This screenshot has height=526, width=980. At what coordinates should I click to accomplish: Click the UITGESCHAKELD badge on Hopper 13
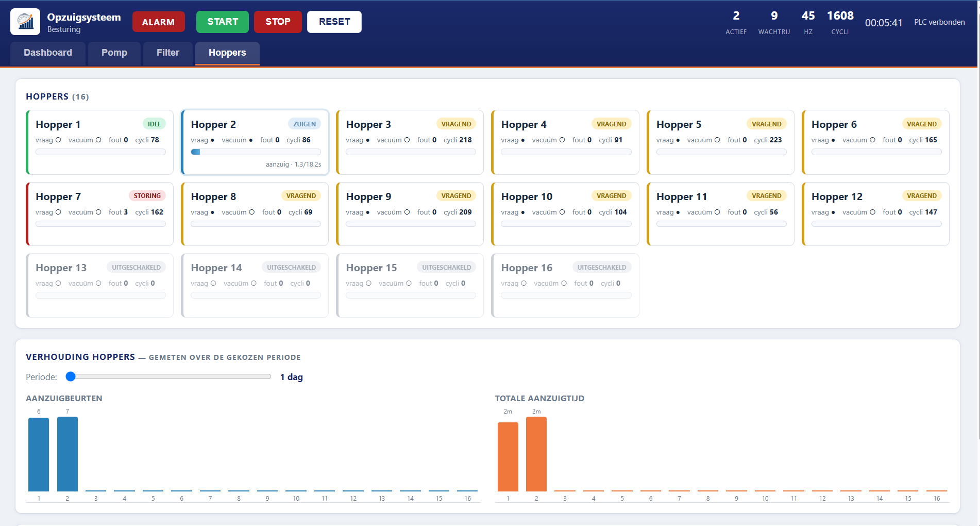tap(136, 267)
